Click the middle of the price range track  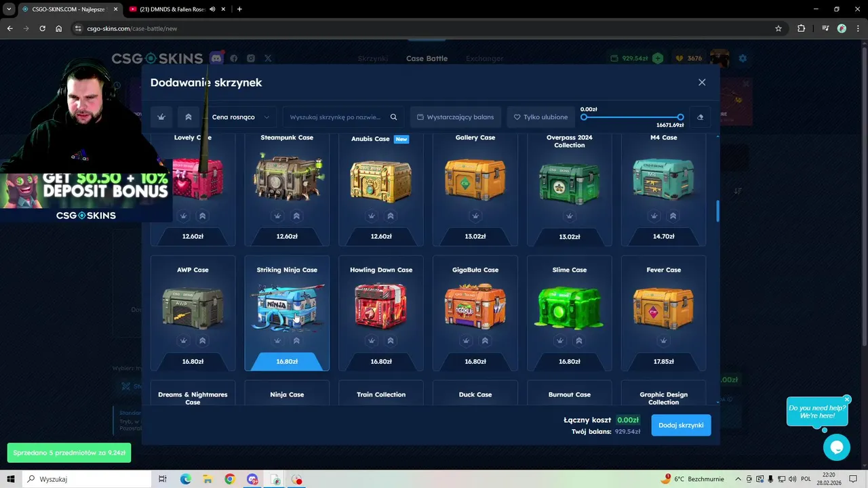pyautogui.click(x=632, y=117)
